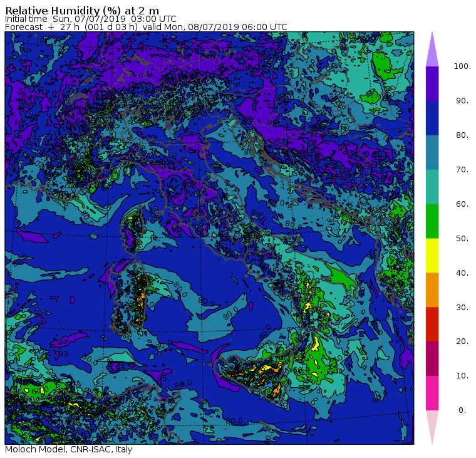Click the '100.' colorbar label

(462, 66)
